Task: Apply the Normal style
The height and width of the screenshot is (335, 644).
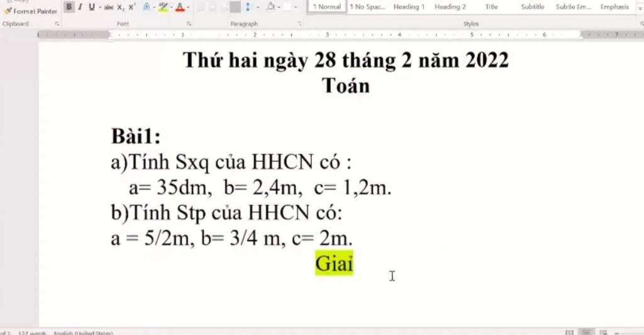Action: coord(327,6)
